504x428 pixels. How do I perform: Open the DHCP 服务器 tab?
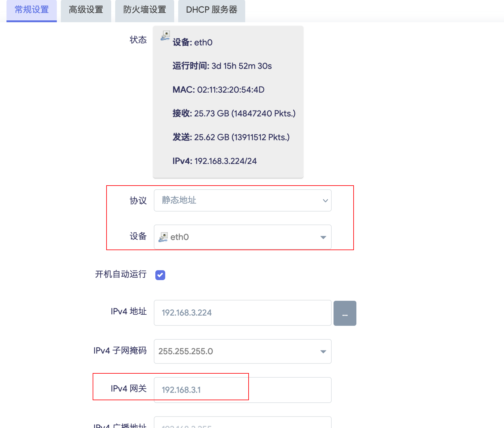pyautogui.click(x=212, y=10)
